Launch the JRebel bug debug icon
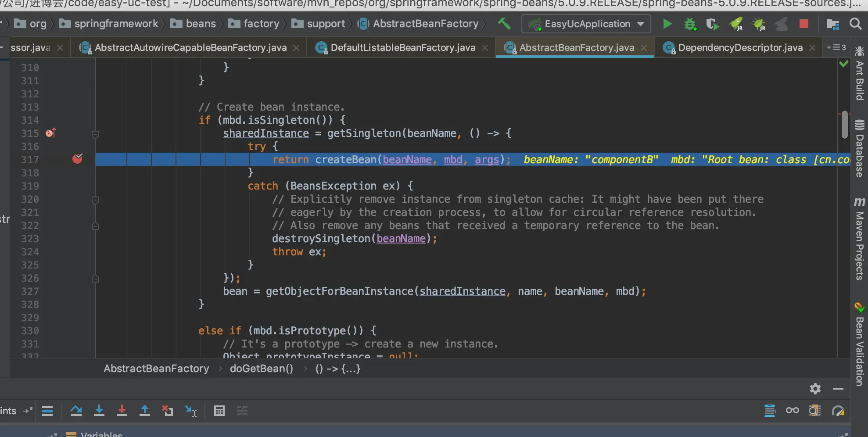This screenshot has width=868, height=437. pyautogui.click(x=759, y=24)
